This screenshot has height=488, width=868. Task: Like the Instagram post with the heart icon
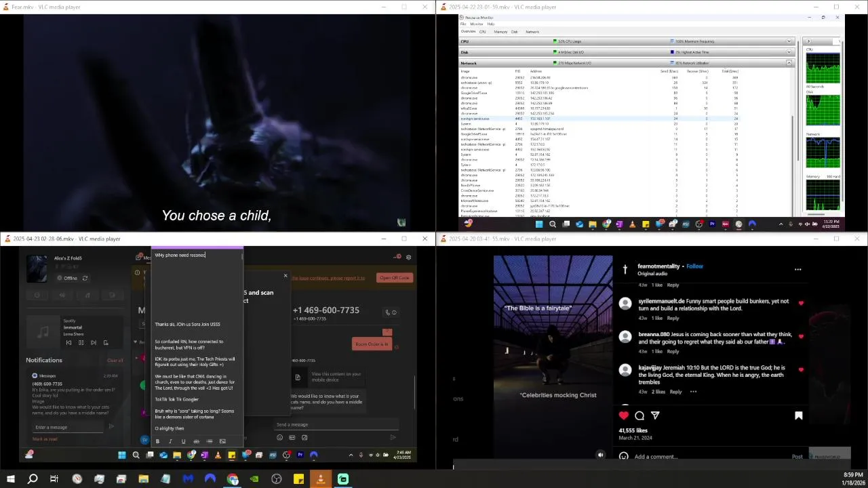point(623,415)
